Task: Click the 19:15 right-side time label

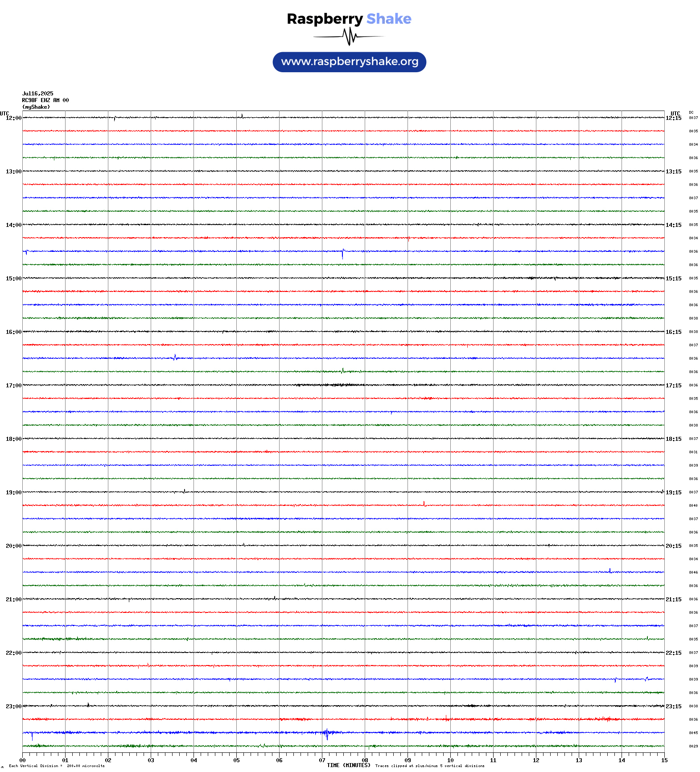Action: [x=674, y=493]
